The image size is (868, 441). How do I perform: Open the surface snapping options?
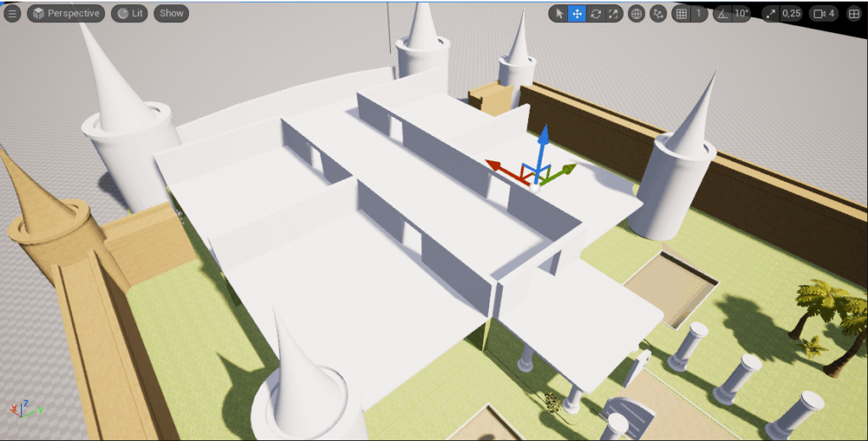[x=658, y=14]
